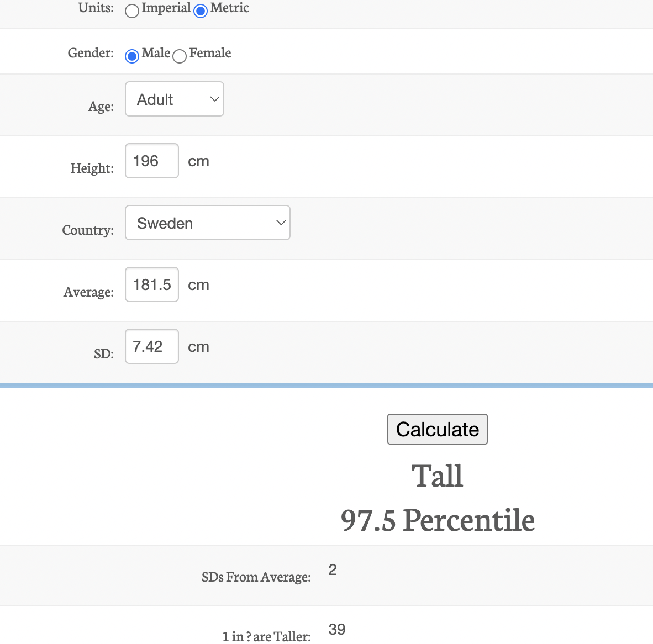The width and height of the screenshot is (653, 644).
Task: Click the cm label next to SD
Action: 198,346
